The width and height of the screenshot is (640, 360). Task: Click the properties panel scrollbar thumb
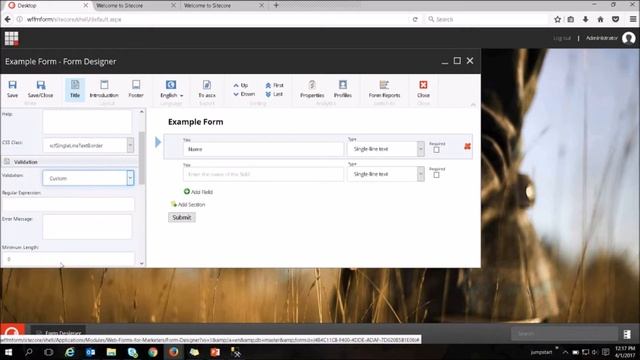point(142,158)
